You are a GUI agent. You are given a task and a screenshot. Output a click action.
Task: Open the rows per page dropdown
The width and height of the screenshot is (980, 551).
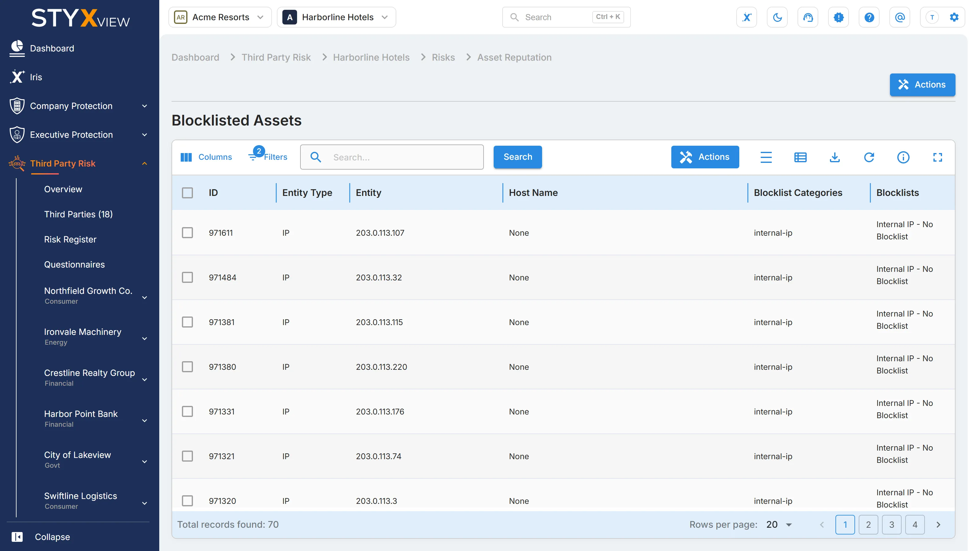779,524
